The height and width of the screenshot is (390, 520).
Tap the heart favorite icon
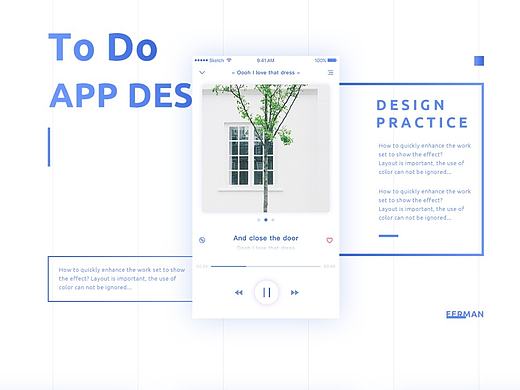point(329,240)
